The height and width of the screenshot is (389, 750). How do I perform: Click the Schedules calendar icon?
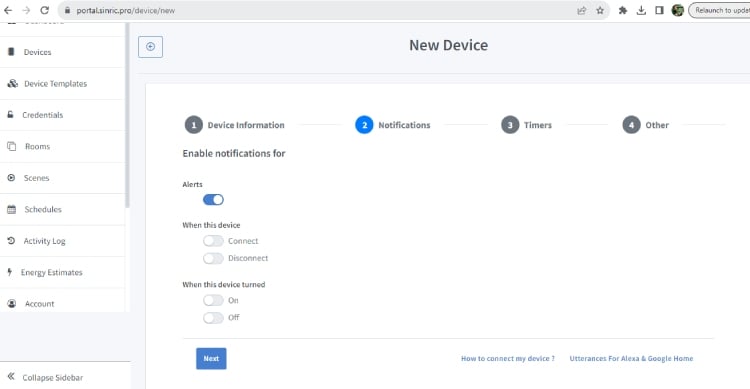point(11,209)
